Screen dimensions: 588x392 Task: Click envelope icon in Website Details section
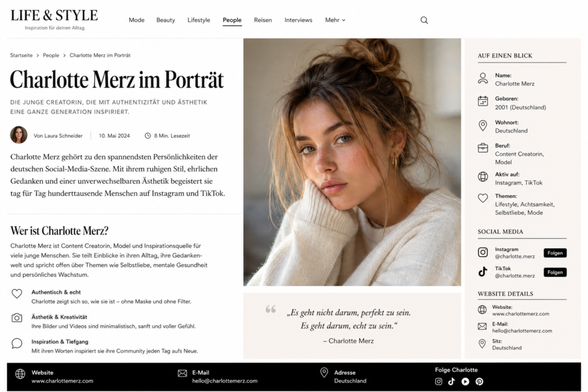click(x=482, y=327)
